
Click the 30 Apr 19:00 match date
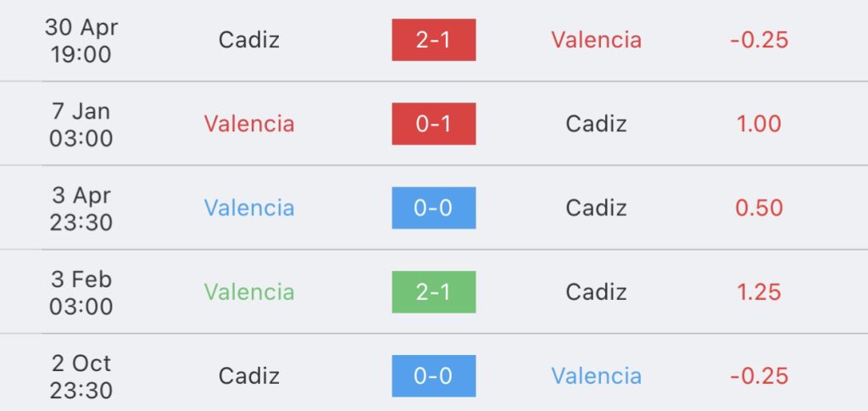(x=81, y=41)
